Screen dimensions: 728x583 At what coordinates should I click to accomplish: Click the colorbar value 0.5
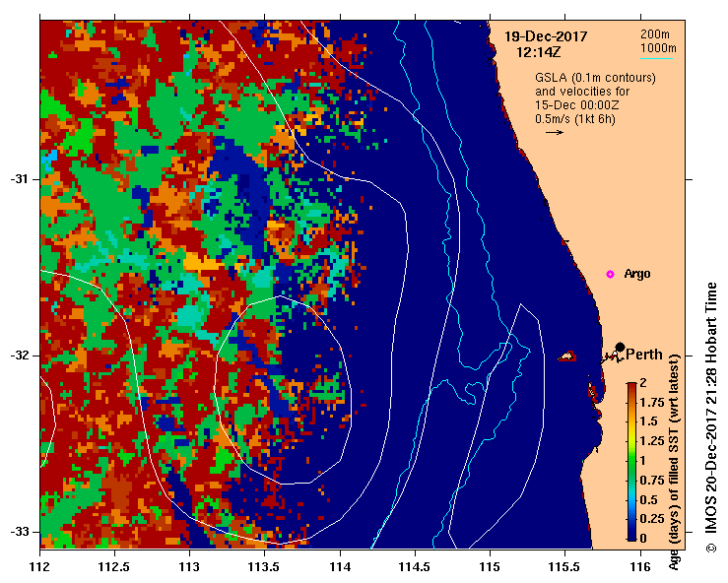click(648, 499)
